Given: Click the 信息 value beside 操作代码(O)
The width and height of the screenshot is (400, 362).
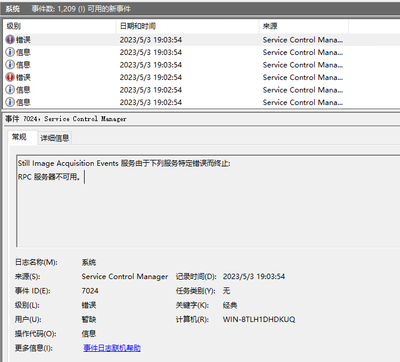Looking at the screenshot, I should click(x=89, y=334).
